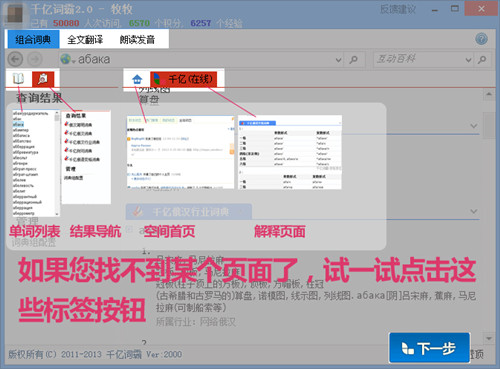Click the 6257 experience value

coord(201,23)
